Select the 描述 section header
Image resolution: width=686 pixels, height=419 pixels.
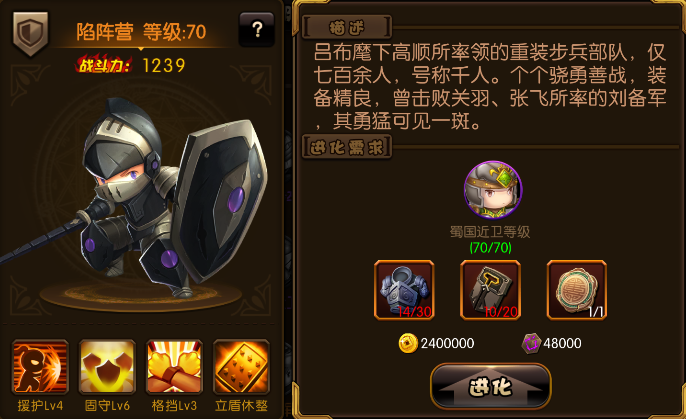(x=347, y=28)
